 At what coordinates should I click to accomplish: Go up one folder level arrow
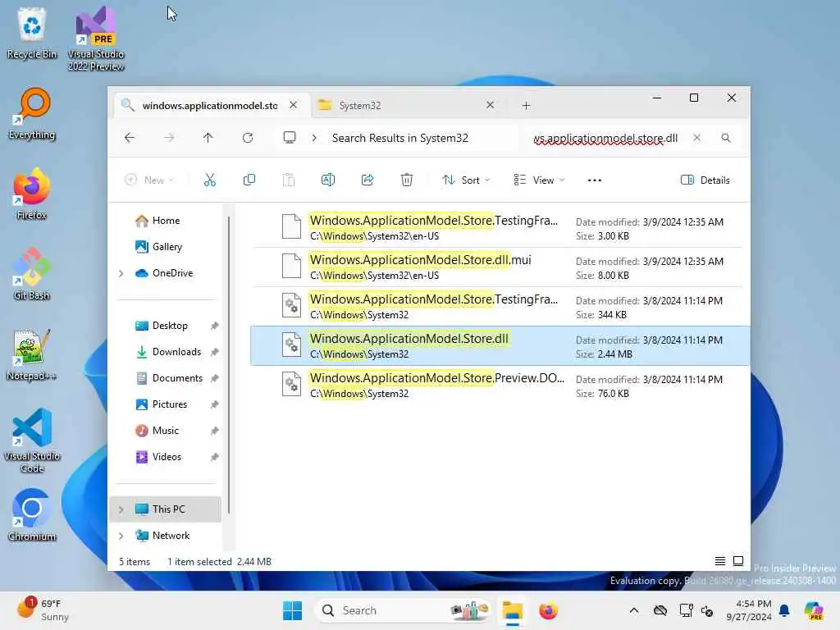(x=208, y=138)
